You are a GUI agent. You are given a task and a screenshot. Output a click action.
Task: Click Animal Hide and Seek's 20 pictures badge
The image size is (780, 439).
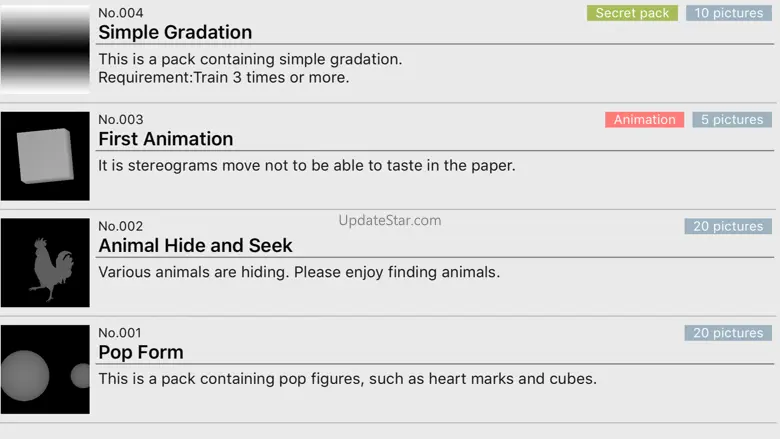pos(728,227)
